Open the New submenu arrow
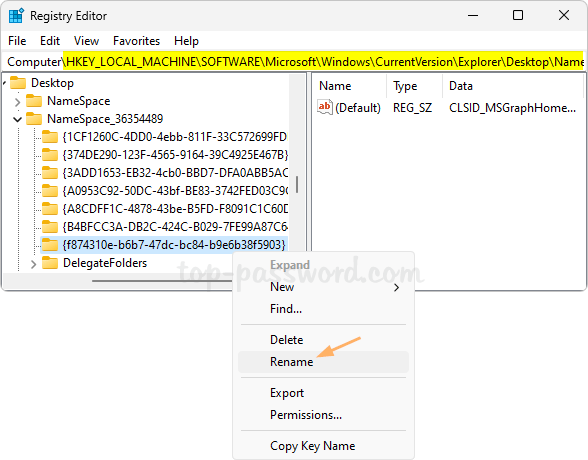Screen dimensions: 588x460 396,288
